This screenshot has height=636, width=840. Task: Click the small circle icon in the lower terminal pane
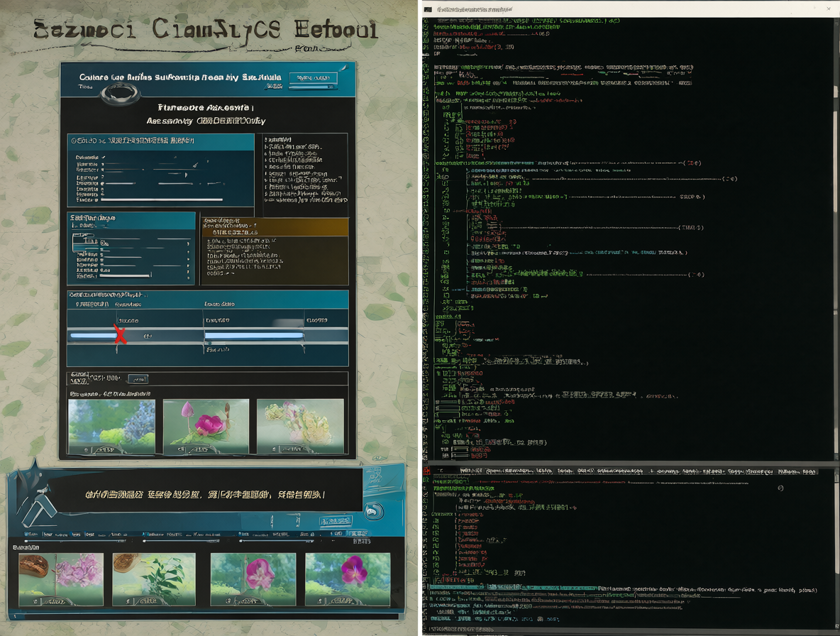(780, 488)
